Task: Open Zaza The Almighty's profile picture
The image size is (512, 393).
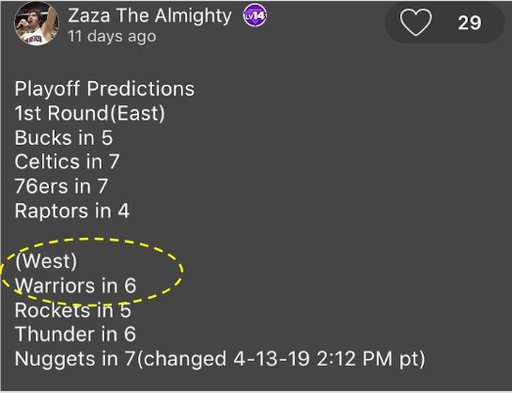Action: (x=36, y=23)
